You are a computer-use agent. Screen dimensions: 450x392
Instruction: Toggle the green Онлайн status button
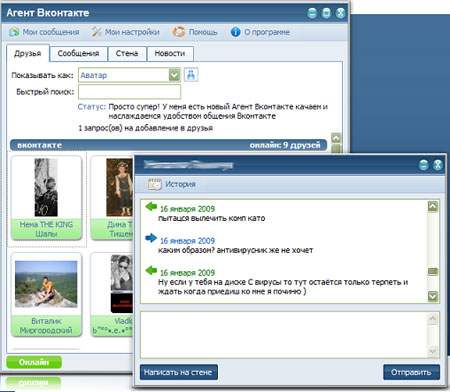click(34, 362)
